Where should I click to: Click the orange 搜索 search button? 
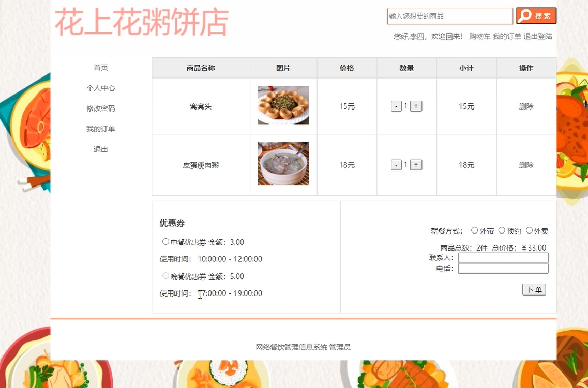click(x=536, y=15)
